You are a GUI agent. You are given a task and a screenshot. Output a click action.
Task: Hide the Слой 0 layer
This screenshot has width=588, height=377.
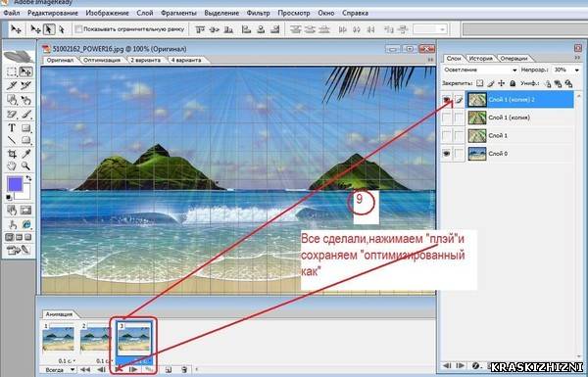[446, 154]
